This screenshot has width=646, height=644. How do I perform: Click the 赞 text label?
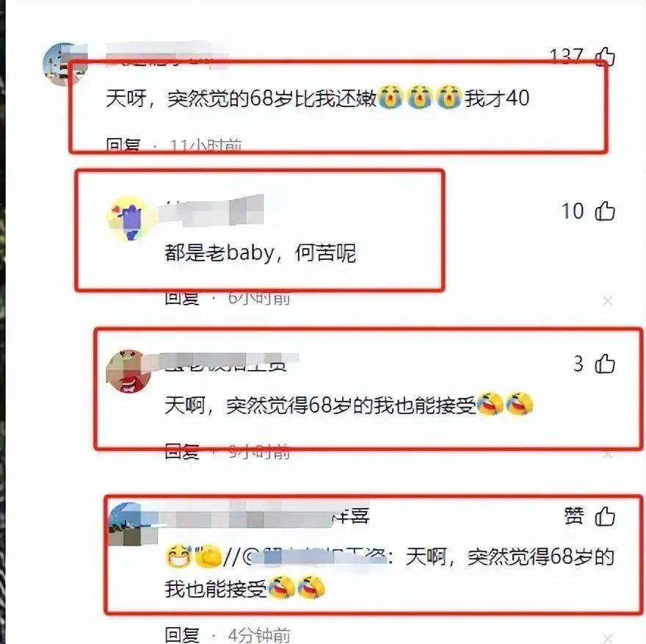(574, 515)
